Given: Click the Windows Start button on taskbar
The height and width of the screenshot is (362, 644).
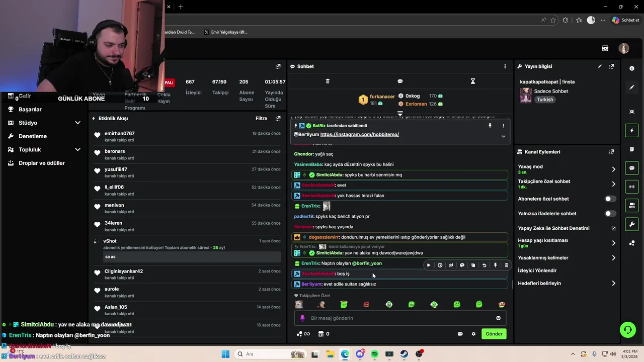Looking at the screenshot, I should coord(225,354).
